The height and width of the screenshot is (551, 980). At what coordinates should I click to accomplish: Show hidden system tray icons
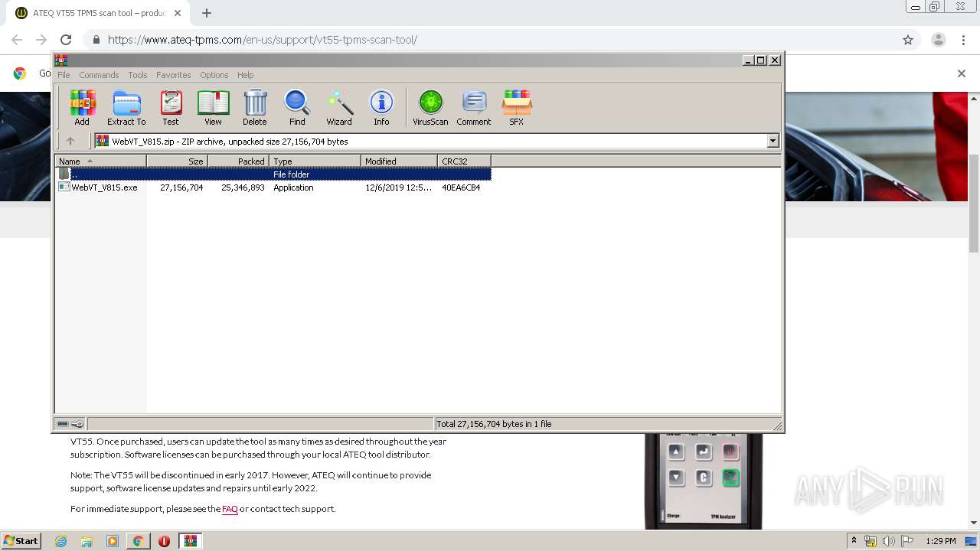point(854,541)
